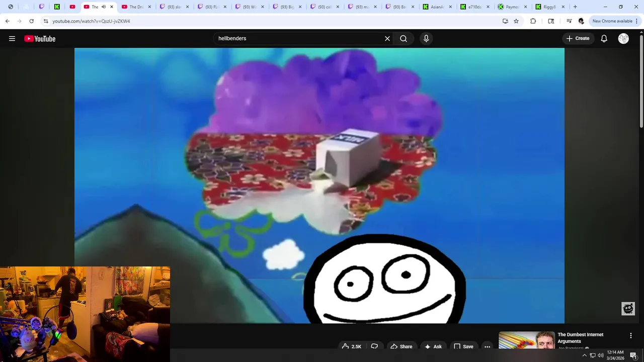Open the Create button
The image size is (644, 362).
[578, 39]
